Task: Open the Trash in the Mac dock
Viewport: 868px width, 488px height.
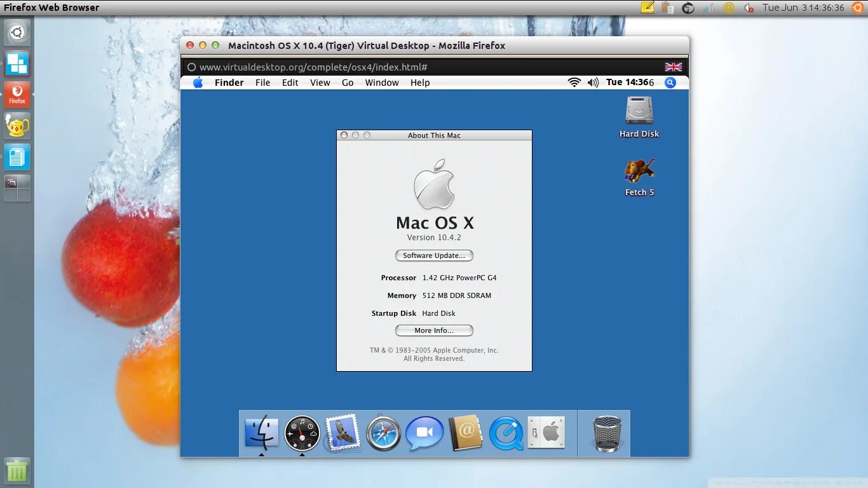Action: [x=607, y=433]
